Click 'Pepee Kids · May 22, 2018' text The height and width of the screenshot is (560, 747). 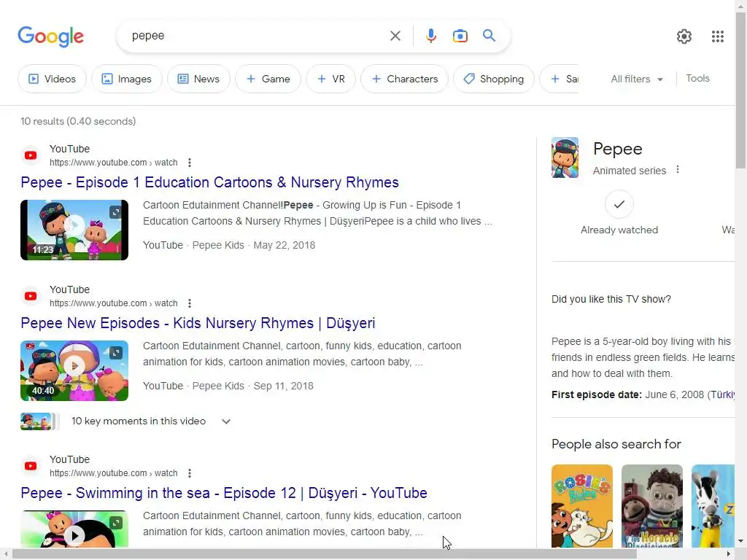coord(253,245)
